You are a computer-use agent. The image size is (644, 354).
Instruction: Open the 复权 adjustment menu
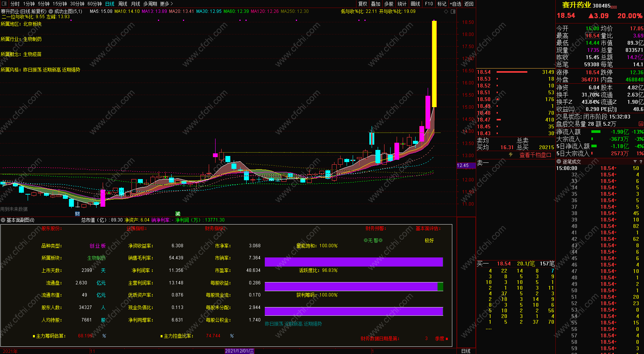click(x=363, y=4)
